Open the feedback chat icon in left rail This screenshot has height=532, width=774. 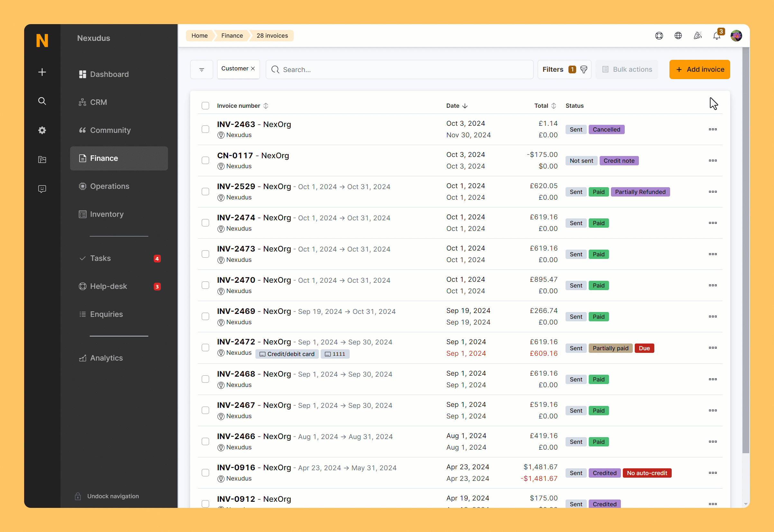tap(42, 189)
